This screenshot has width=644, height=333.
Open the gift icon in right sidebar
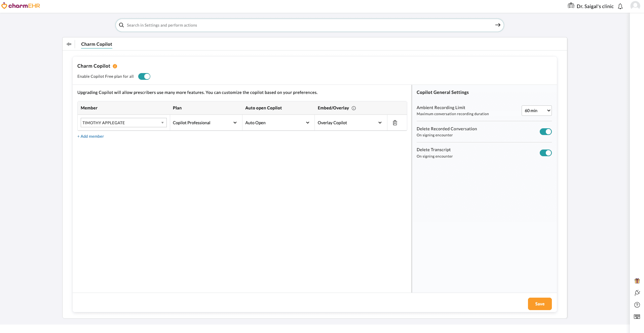[637, 281]
